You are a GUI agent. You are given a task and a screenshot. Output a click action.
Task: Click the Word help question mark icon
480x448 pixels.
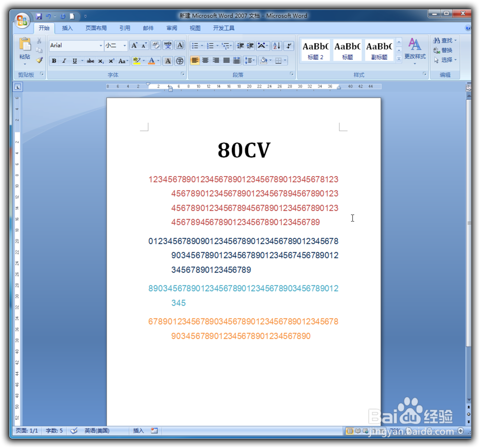tap(468, 28)
